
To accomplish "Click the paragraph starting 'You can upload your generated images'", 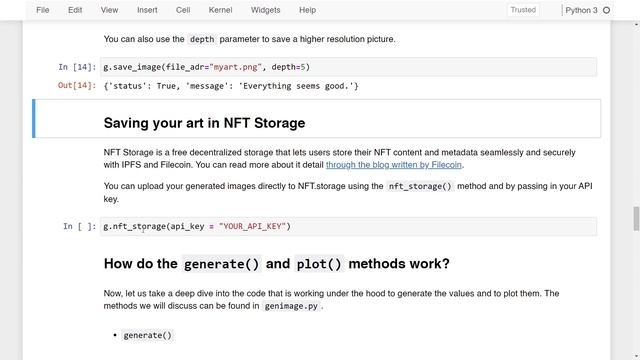I will point(348,192).
